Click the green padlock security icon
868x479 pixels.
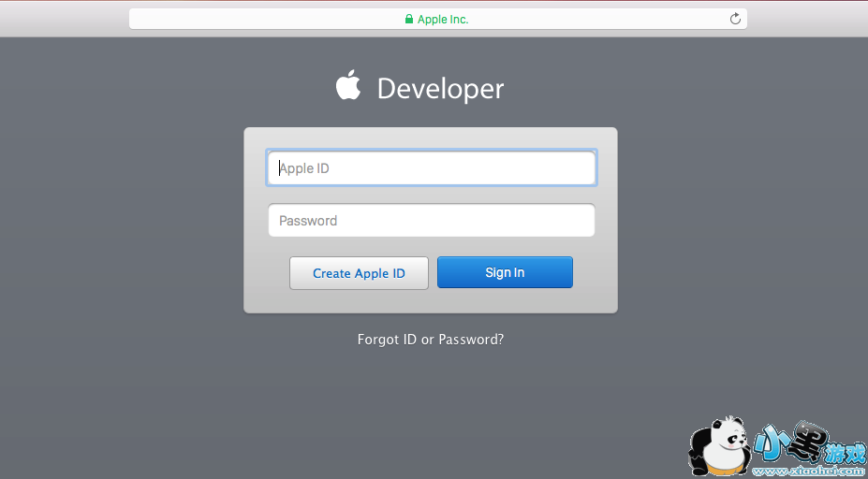coord(409,20)
